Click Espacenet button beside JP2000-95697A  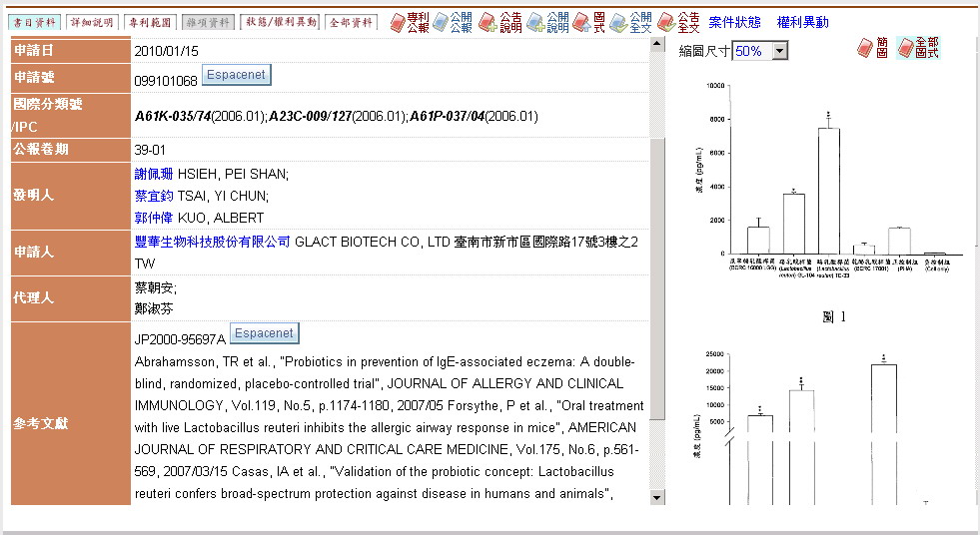coord(264,333)
